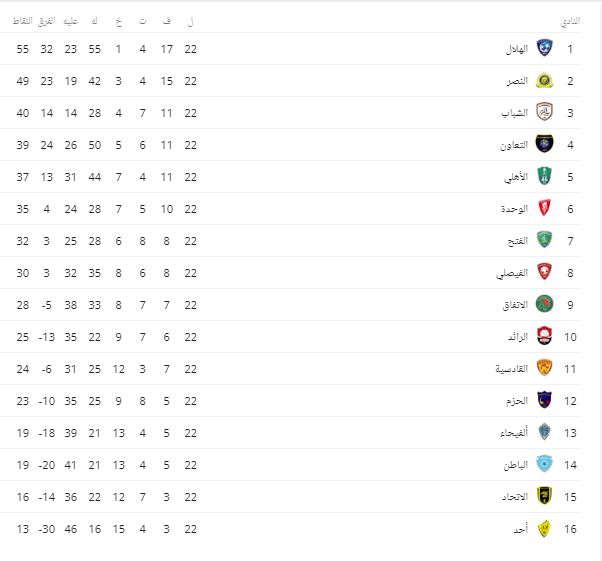
Task: Select the Al-Ittihad yellow-black badge
Action: click(544, 496)
